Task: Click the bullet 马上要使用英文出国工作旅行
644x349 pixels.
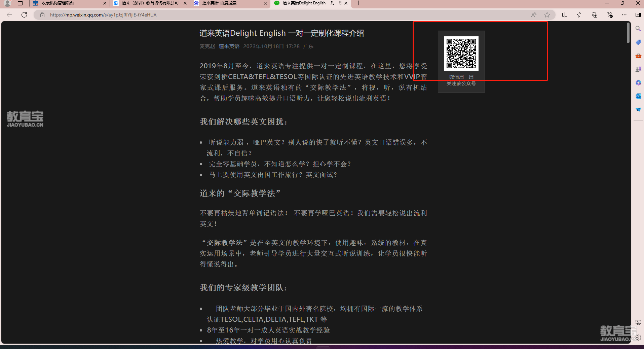Action: [273, 175]
